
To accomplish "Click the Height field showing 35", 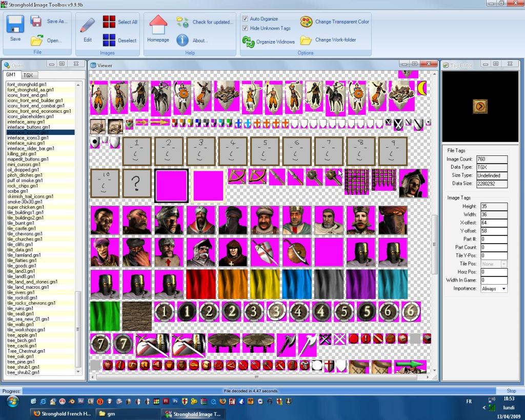I will click(494, 207).
